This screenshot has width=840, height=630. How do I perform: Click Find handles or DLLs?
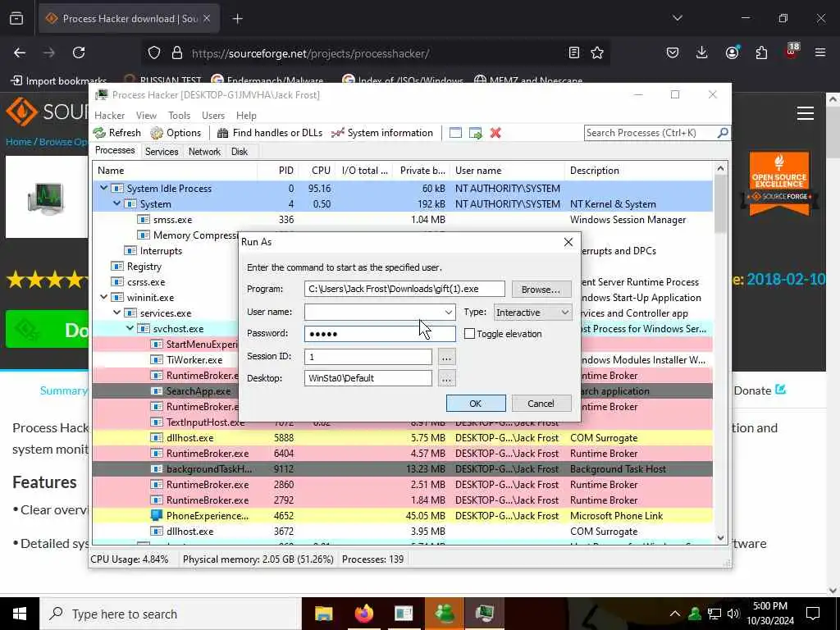coord(270,133)
